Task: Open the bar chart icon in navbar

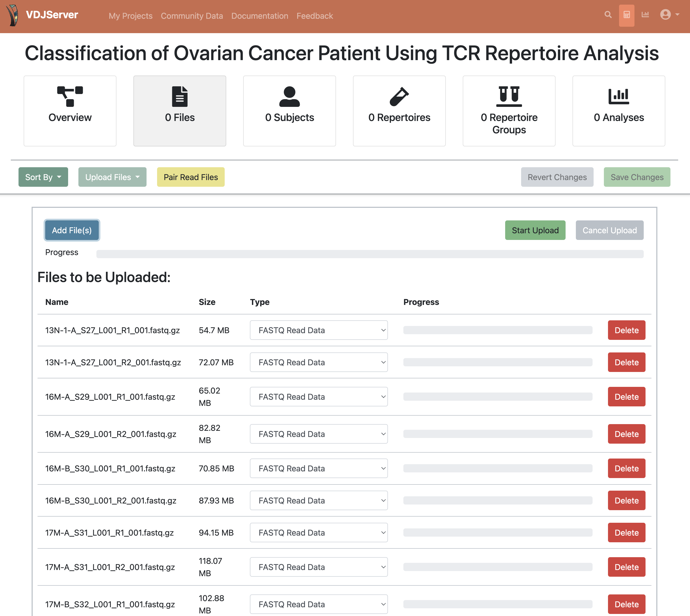Action: point(645,15)
